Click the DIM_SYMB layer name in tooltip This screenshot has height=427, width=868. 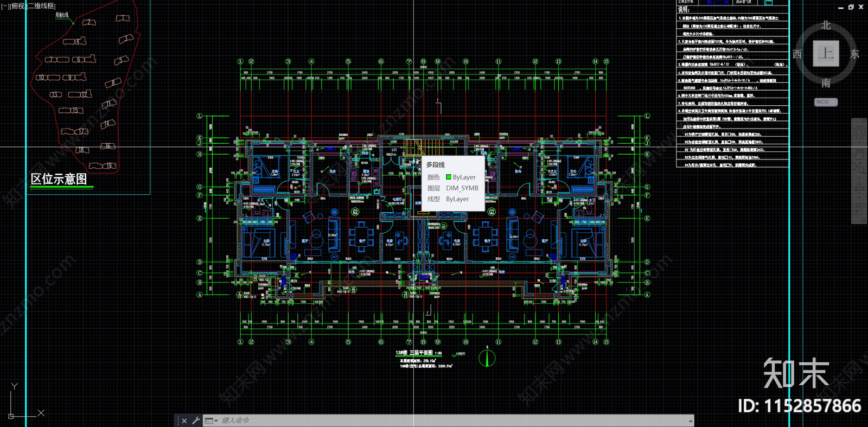(x=462, y=188)
